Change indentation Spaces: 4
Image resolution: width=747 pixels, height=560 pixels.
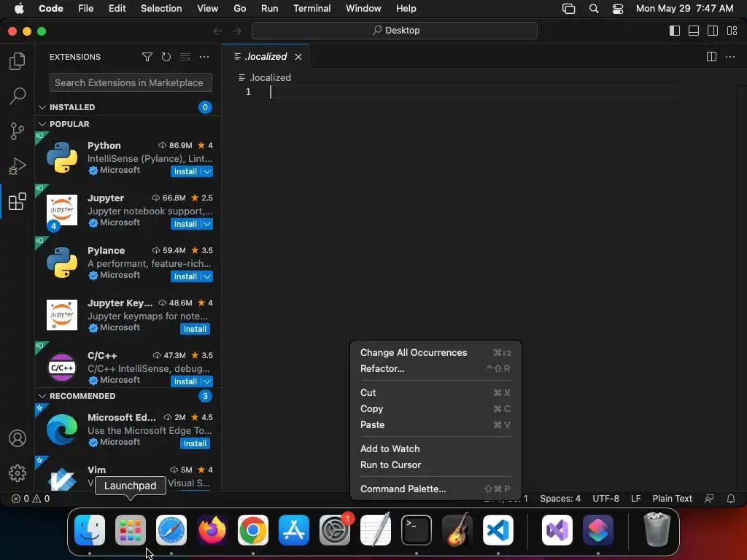tap(560, 499)
